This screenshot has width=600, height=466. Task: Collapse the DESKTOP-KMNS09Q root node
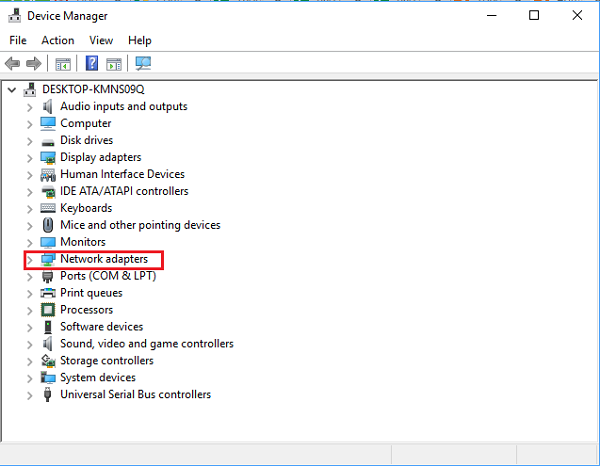point(12,89)
